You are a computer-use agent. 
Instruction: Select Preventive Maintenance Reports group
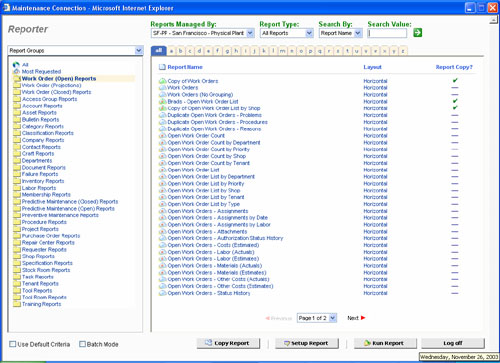point(60,215)
